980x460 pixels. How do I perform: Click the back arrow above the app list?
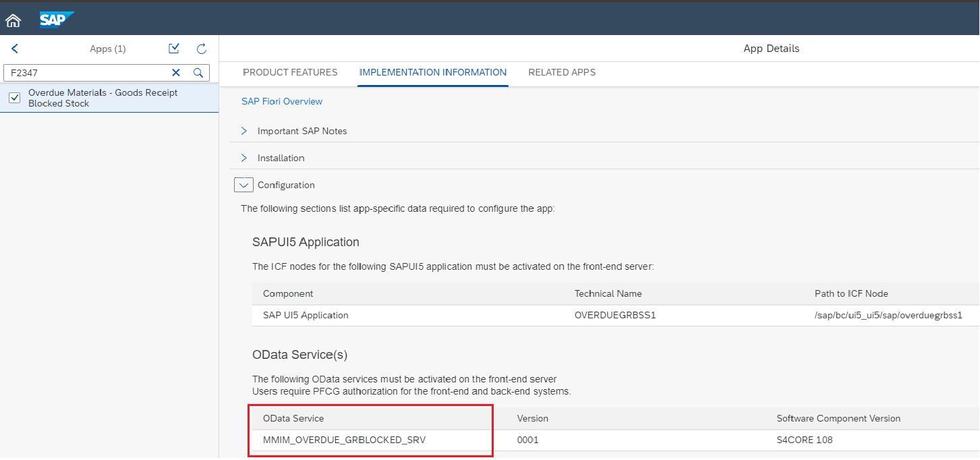click(15, 48)
